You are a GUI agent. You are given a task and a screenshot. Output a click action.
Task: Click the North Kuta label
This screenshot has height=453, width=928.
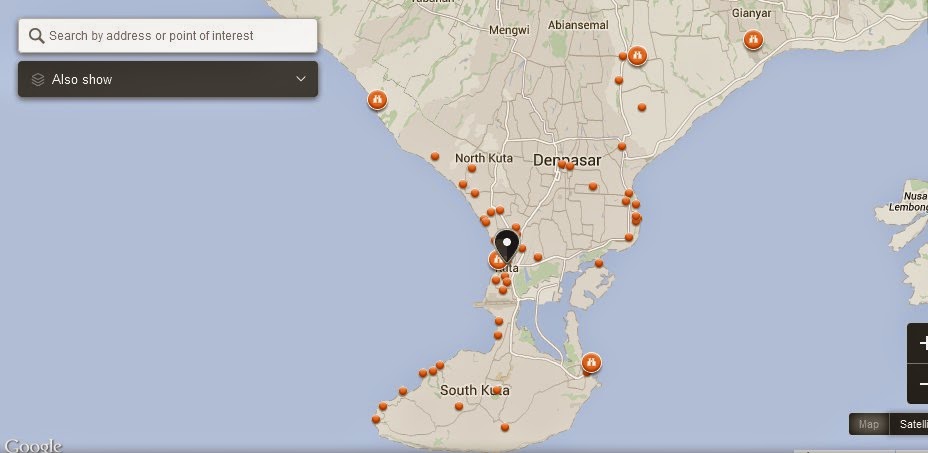click(484, 158)
